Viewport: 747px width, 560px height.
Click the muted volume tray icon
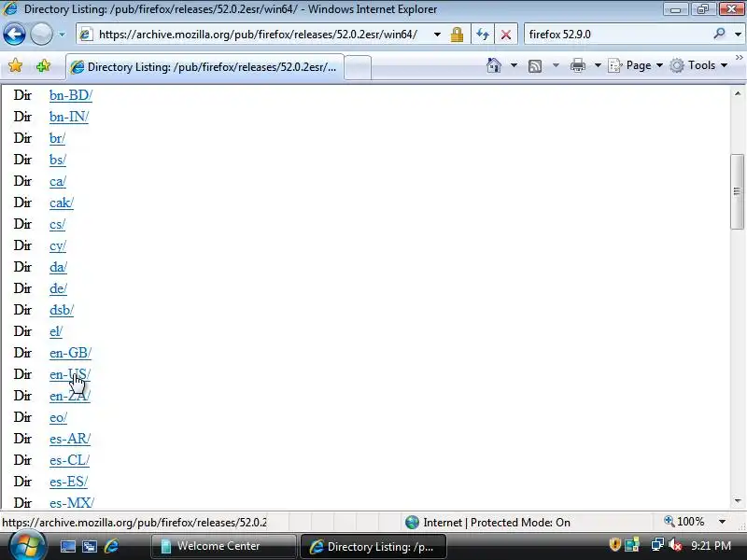click(675, 545)
